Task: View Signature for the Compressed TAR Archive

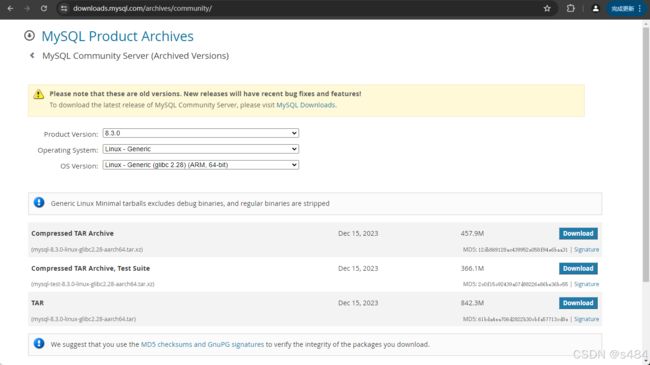Action: pos(586,249)
